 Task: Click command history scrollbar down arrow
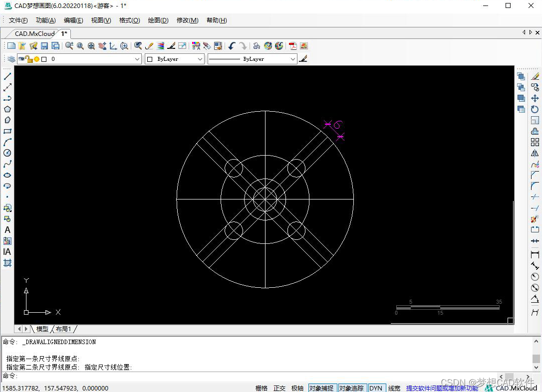(x=536, y=368)
